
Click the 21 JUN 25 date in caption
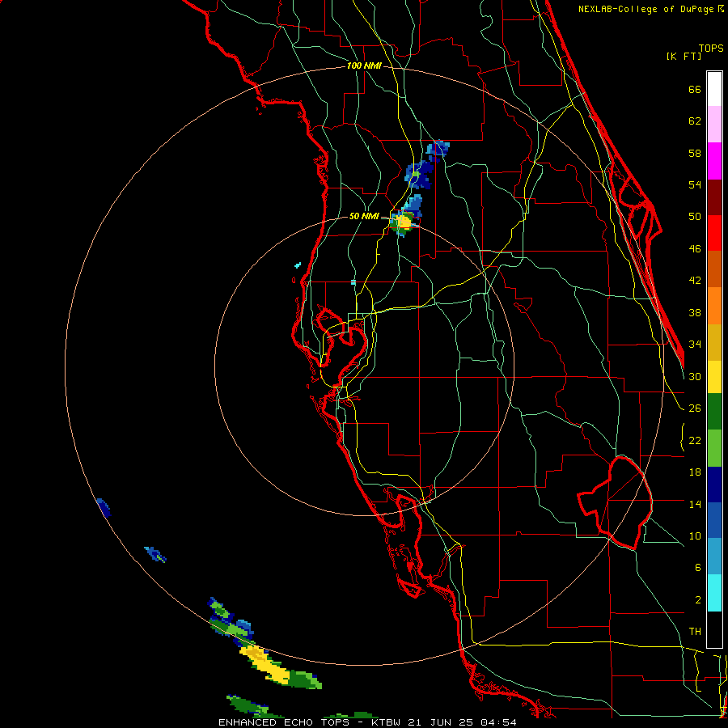(x=442, y=722)
